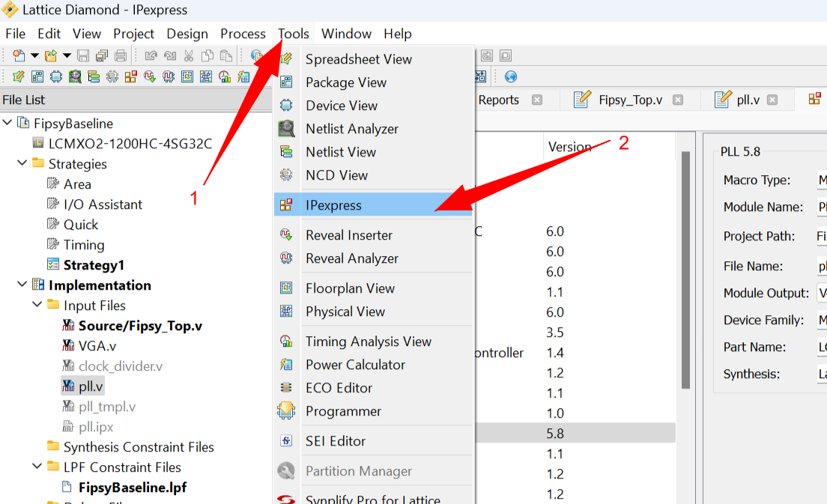Select IPexpress in Tools menu
Viewport: 827px width, 504px height.
coord(373,205)
